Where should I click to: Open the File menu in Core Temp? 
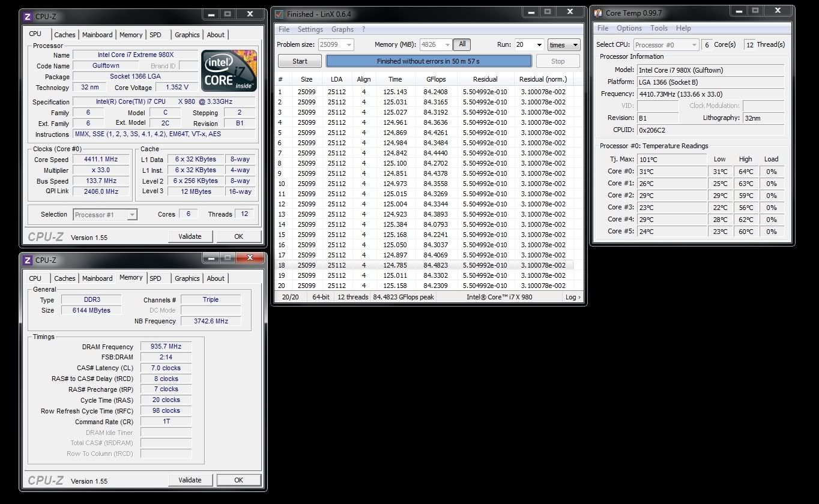click(603, 28)
